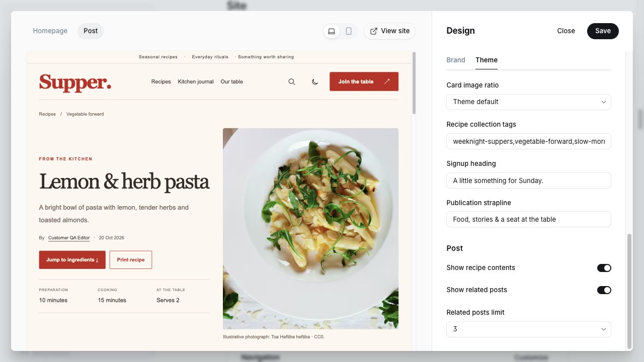
Task: Edit Publication strapline field
Action: (529, 219)
